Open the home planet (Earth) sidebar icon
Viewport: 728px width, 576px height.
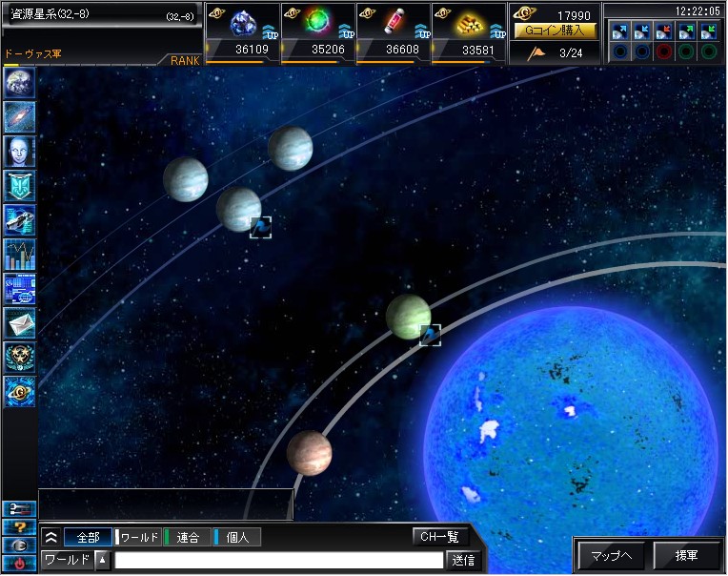19,83
